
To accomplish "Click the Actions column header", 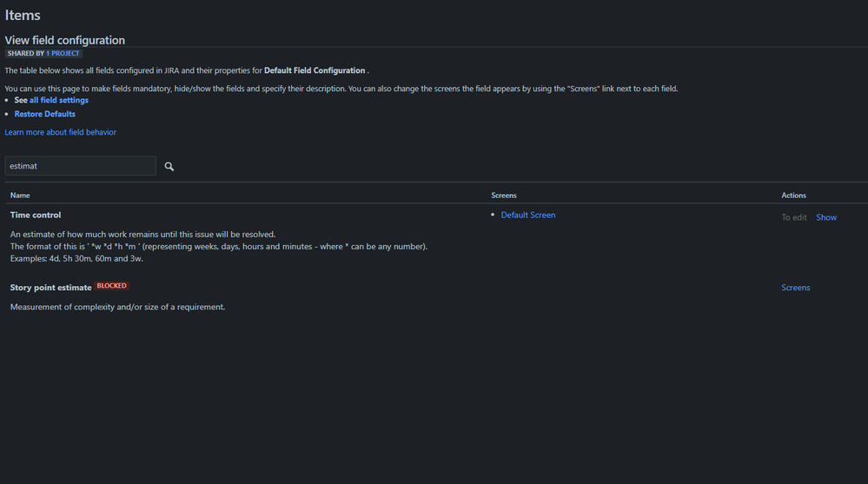I will pos(793,196).
